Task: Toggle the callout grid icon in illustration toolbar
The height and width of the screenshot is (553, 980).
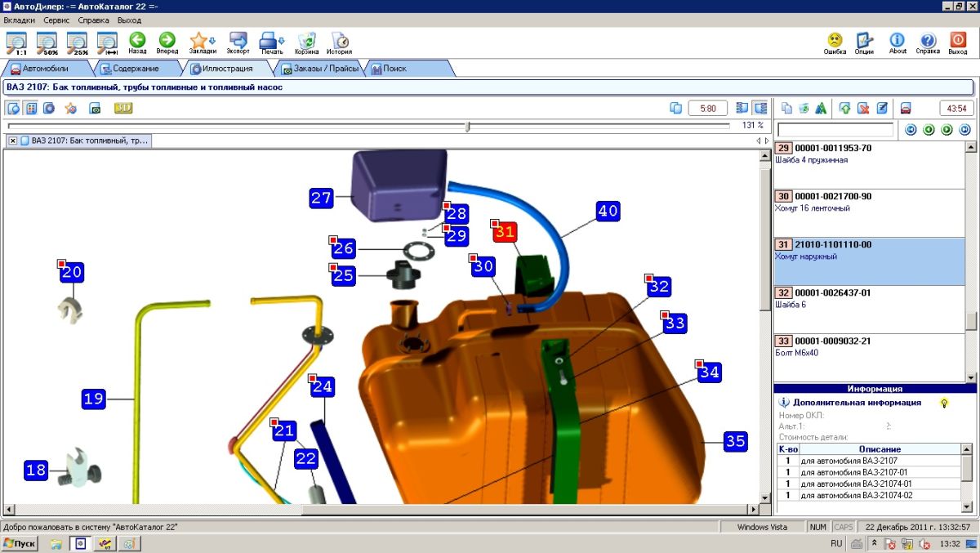Action: (31, 108)
